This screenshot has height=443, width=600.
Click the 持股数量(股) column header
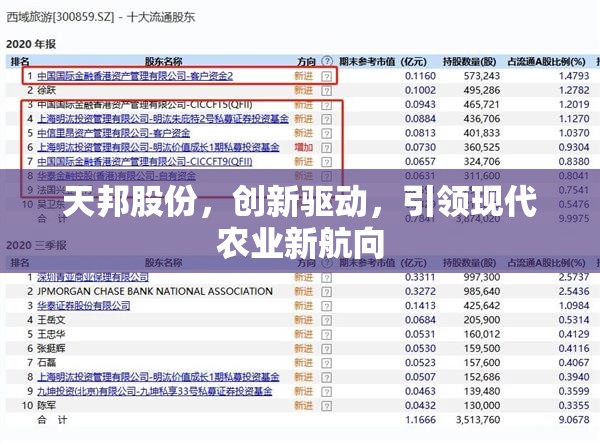click(470, 61)
